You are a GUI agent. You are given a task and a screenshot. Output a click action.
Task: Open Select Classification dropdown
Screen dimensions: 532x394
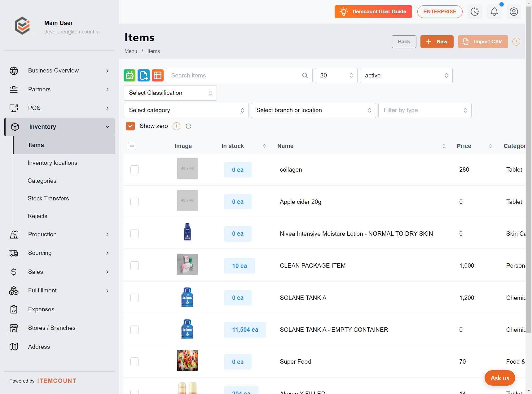[170, 93]
